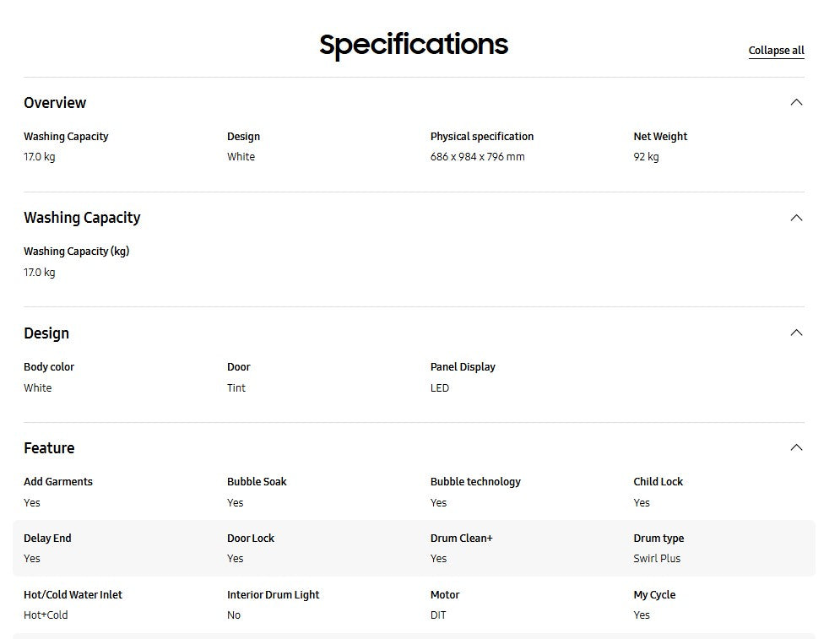The height and width of the screenshot is (639, 840).
Task: Click the Design section heading
Action: 46,333
